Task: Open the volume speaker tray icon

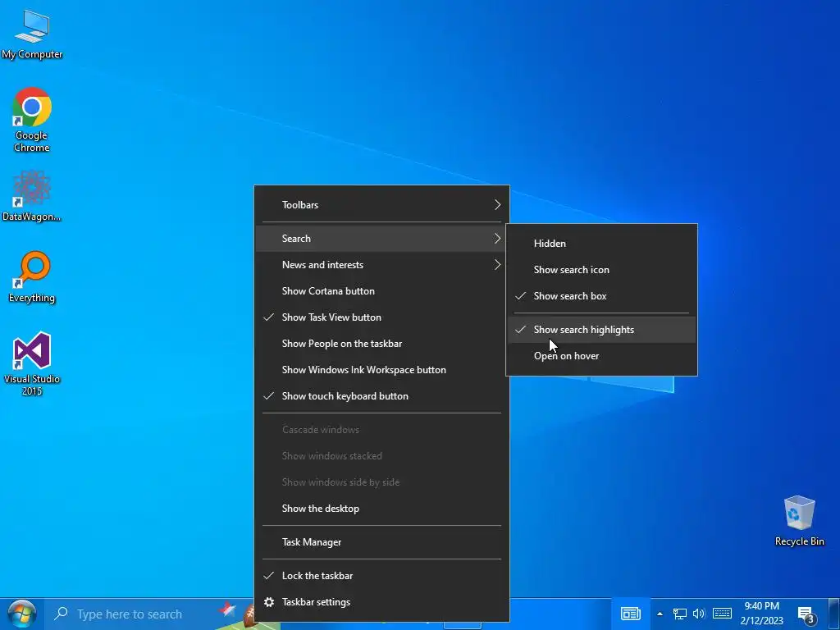Action: (699, 614)
